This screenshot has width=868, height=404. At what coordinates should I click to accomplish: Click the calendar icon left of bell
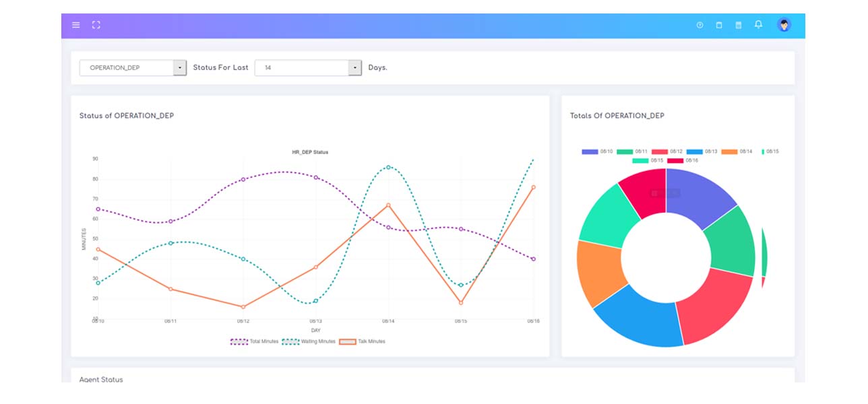[739, 25]
